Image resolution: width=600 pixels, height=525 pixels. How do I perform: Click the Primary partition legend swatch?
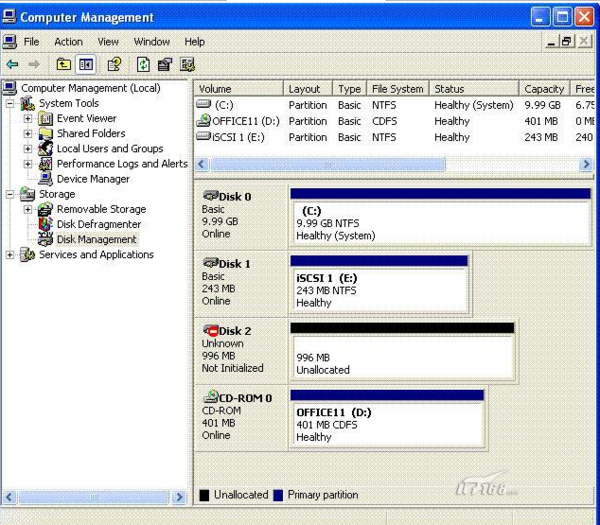pos(278,495)
